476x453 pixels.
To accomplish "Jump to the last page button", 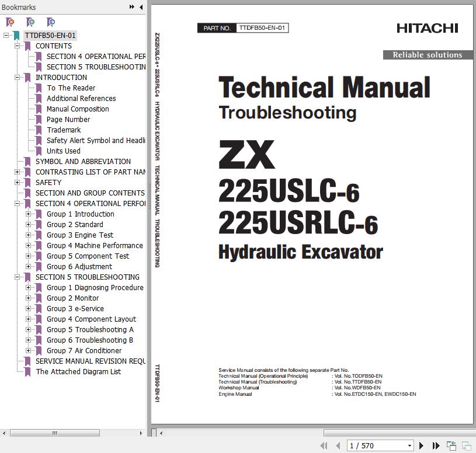I will (x=436, y=445).
